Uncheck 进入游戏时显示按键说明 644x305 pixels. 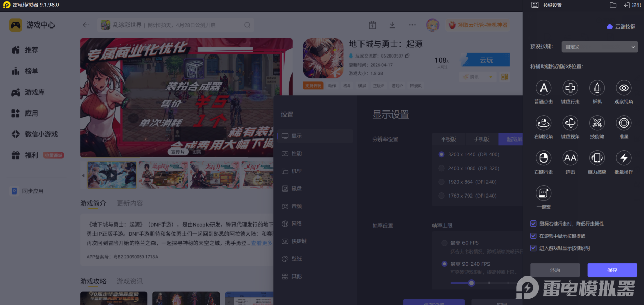533,248
